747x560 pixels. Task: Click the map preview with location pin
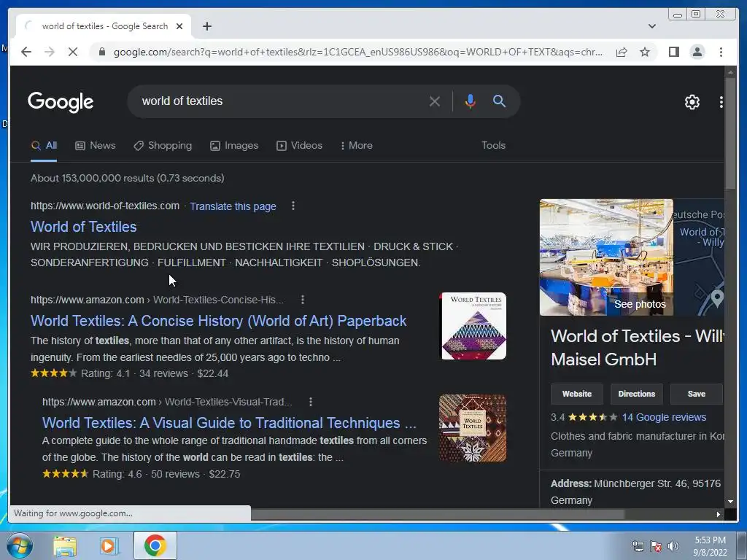pos(699,257)
